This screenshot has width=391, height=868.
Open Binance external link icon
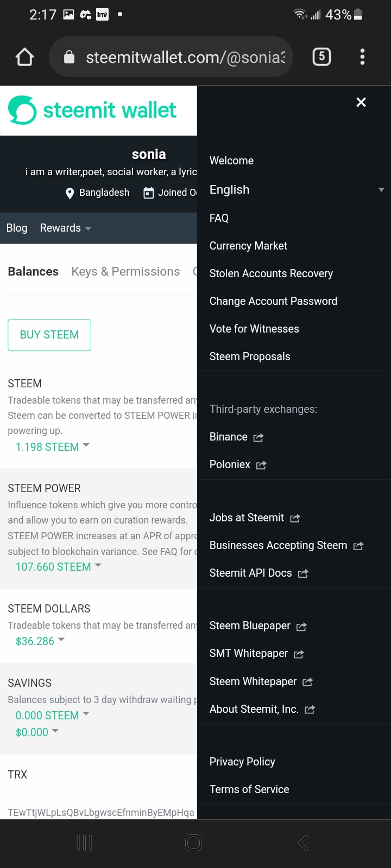pyautogui.click(x=258, y=437)
